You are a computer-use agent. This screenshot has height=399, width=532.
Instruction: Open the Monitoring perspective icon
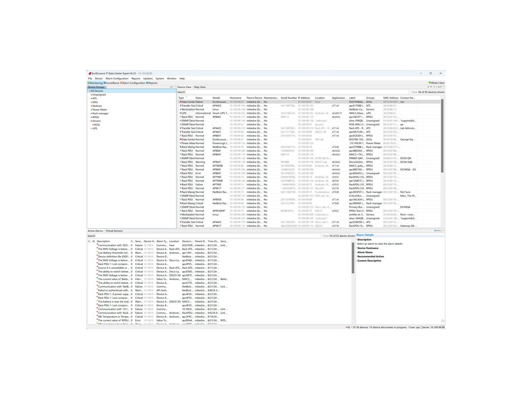pyautogui.click(x=89, y=83)
